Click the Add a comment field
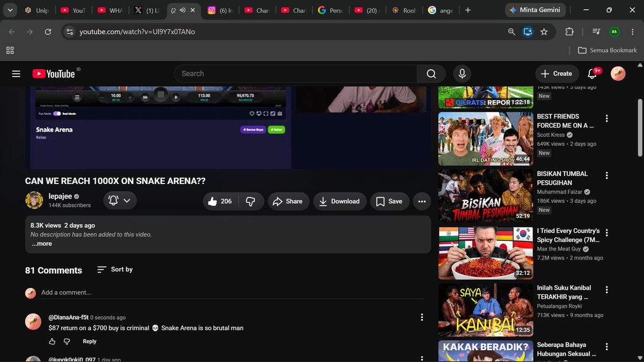The height and width of the screenshot is (362, 644). pos(232,293)
